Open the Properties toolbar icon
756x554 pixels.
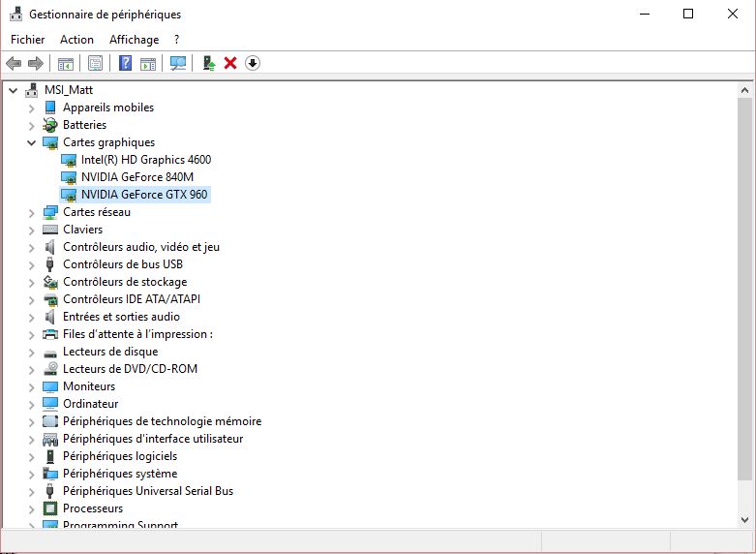click(96, 63)
